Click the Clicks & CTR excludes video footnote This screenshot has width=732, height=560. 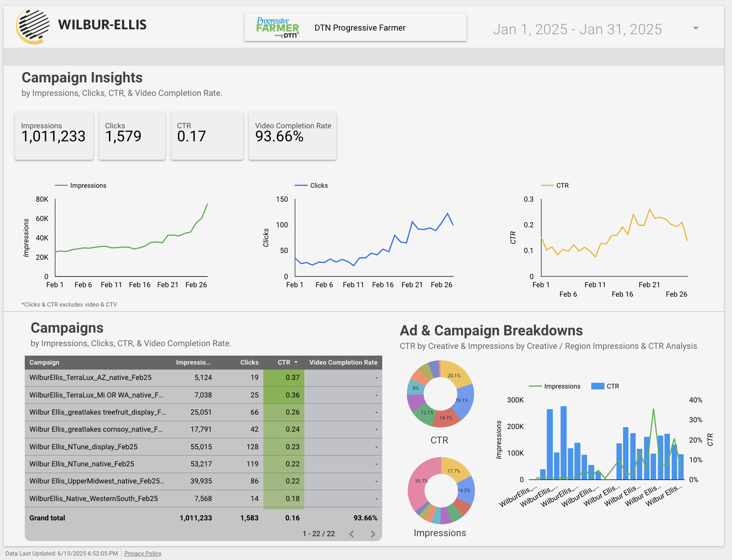click(x=69, y=304)
